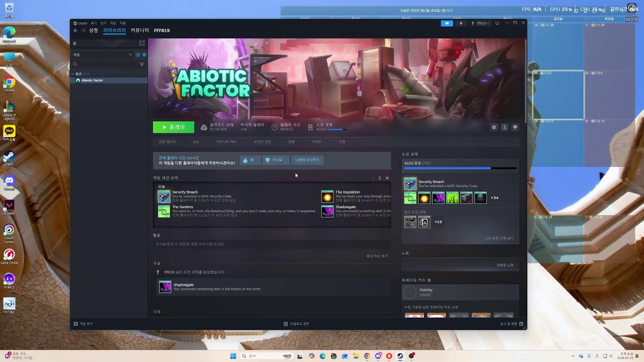Open the 상점 store tab
644x362 pixels.
pyautogui.click(x=94, y=31)
